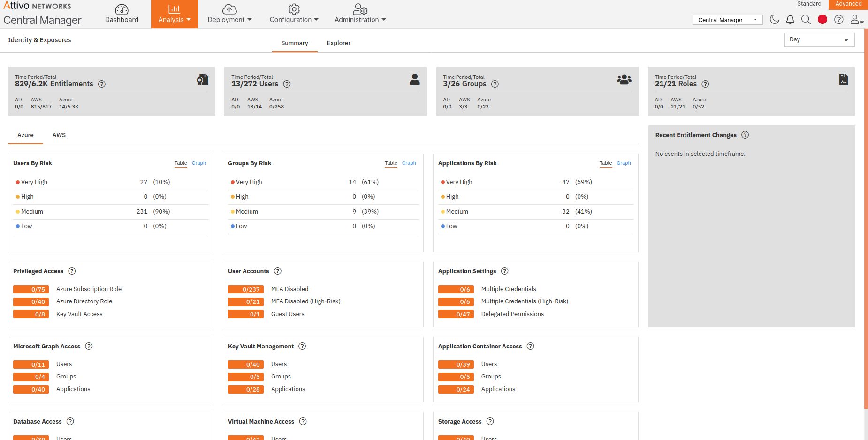Open the user account menu icon

click(x=857, y=19)
